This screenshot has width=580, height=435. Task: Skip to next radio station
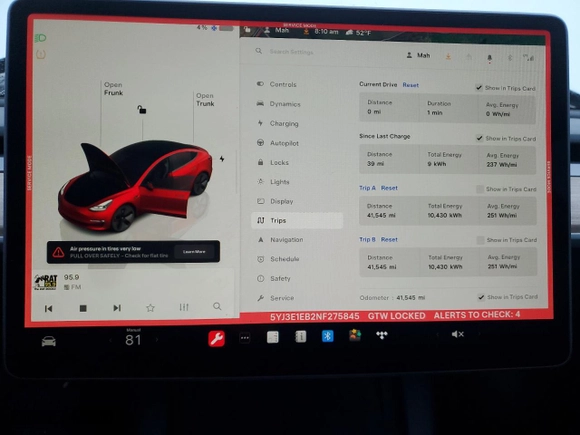coord(117,308)
